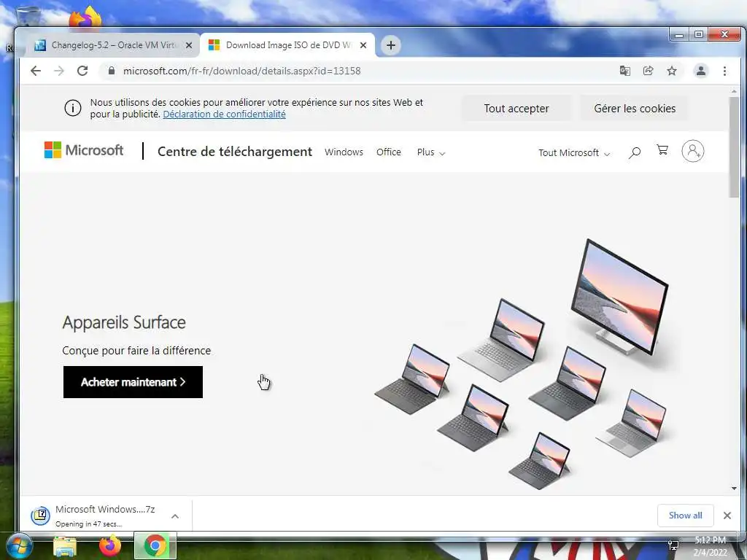Click Gérer les cookies button
The image size is (747, 560).
[635, 109]
